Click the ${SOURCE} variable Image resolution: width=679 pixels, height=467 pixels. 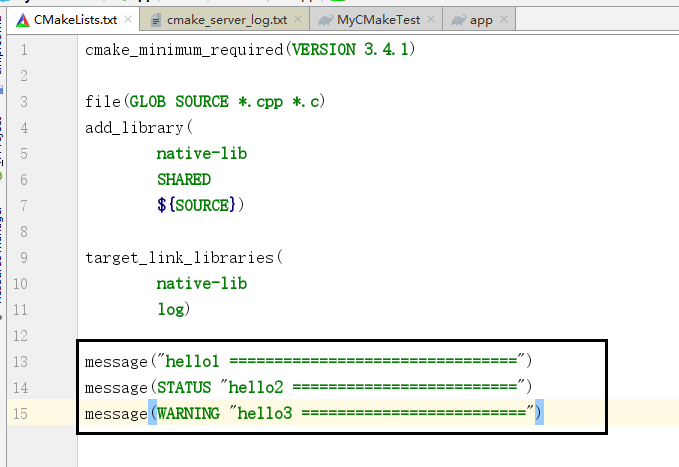(196, 205)
